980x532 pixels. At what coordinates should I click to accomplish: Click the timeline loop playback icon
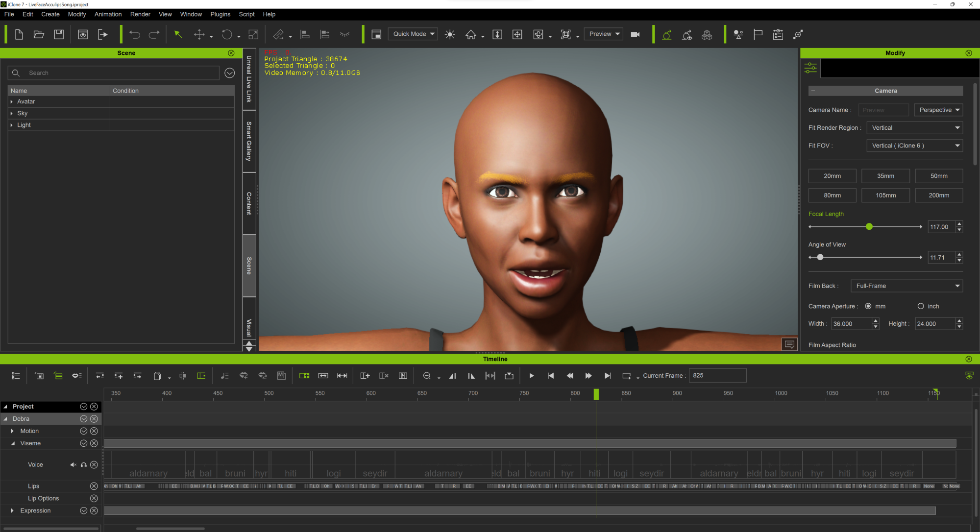click(626, 376)
